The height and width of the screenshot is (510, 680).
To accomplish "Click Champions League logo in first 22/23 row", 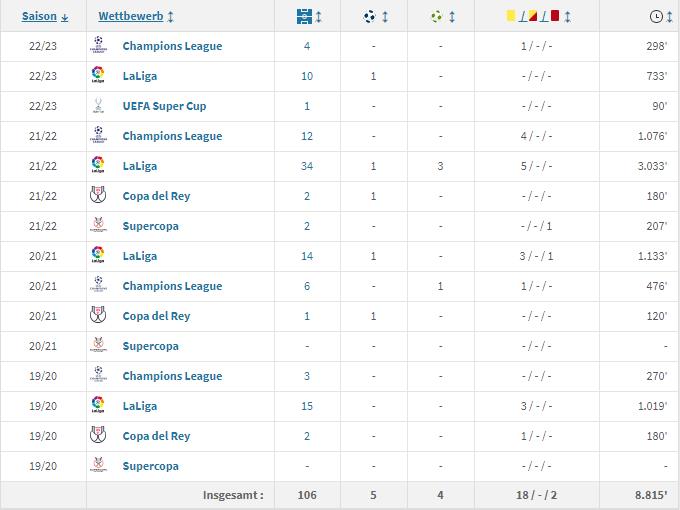I will tap(98, 46).
